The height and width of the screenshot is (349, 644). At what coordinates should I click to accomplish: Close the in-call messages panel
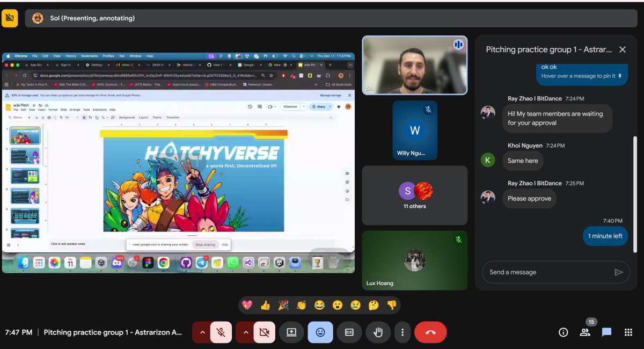point(623,49)
